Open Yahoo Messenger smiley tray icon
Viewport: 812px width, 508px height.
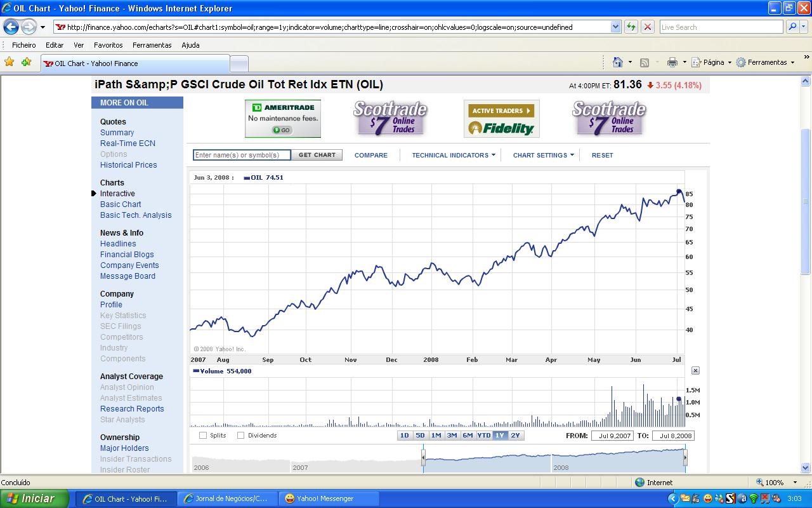click(x=708, y=498)
